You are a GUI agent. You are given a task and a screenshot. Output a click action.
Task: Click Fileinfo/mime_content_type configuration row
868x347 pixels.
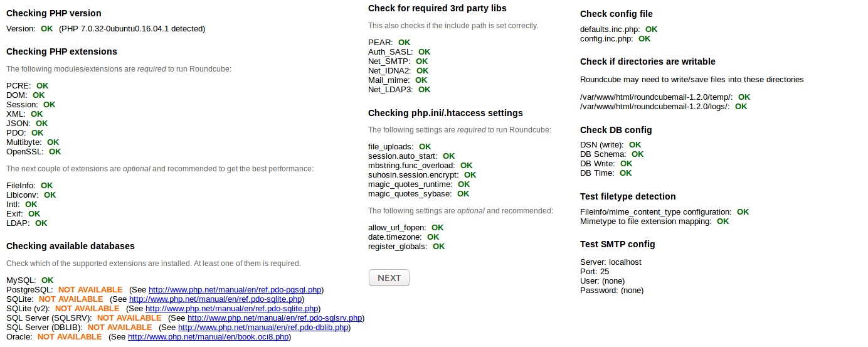tap(665, 211)
